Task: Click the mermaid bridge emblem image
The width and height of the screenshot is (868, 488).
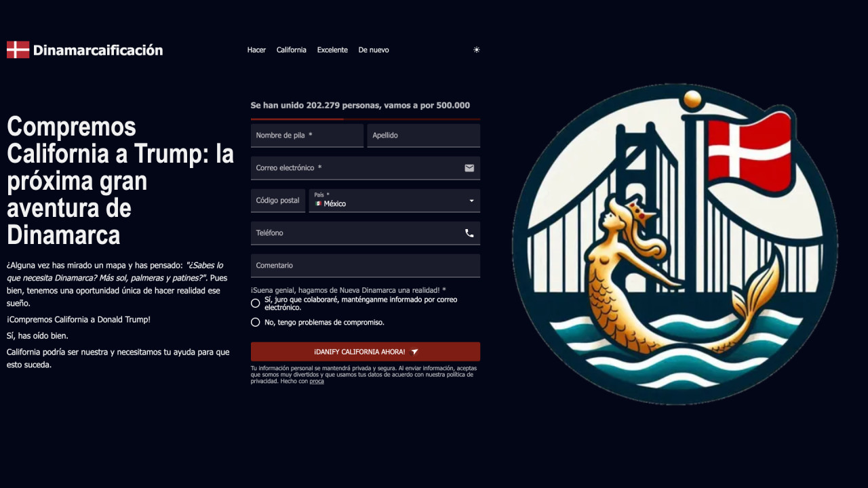Action: pos(675,244)
